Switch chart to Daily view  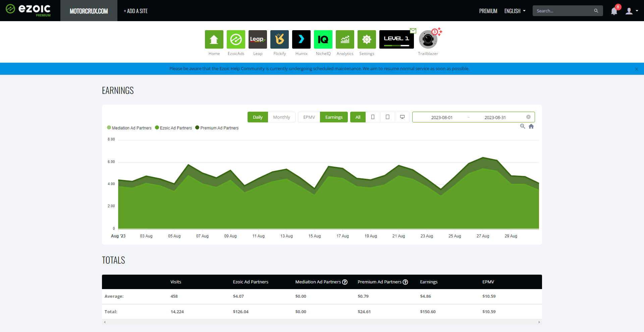(x=258, y=117)
